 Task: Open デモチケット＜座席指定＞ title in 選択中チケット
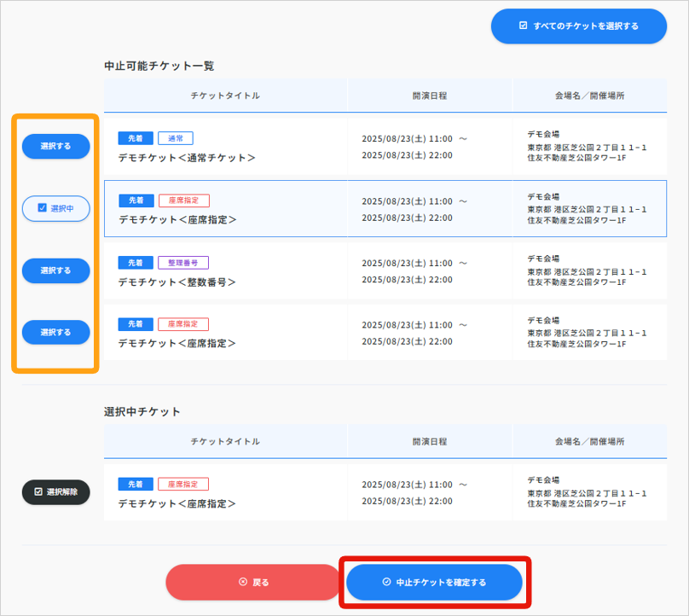177,503
